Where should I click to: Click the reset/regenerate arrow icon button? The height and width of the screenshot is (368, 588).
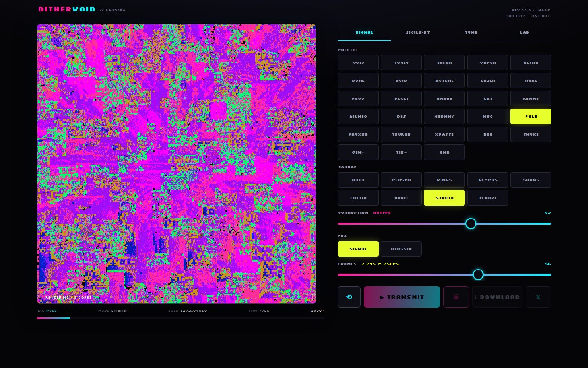[349, 297]
